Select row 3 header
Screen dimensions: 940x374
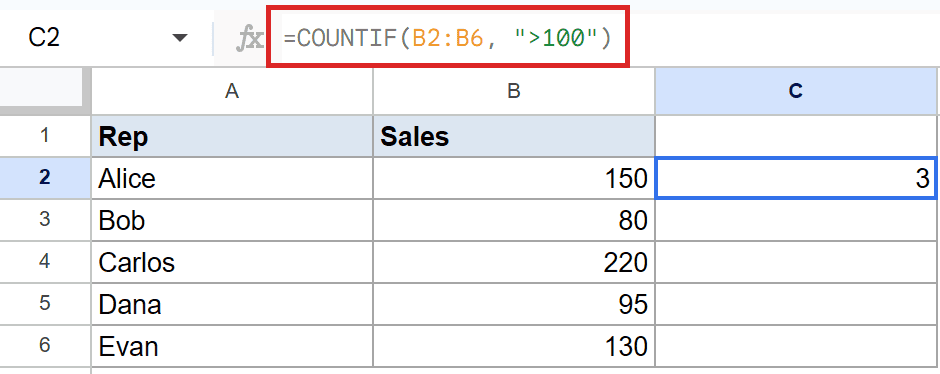point(45,220)
